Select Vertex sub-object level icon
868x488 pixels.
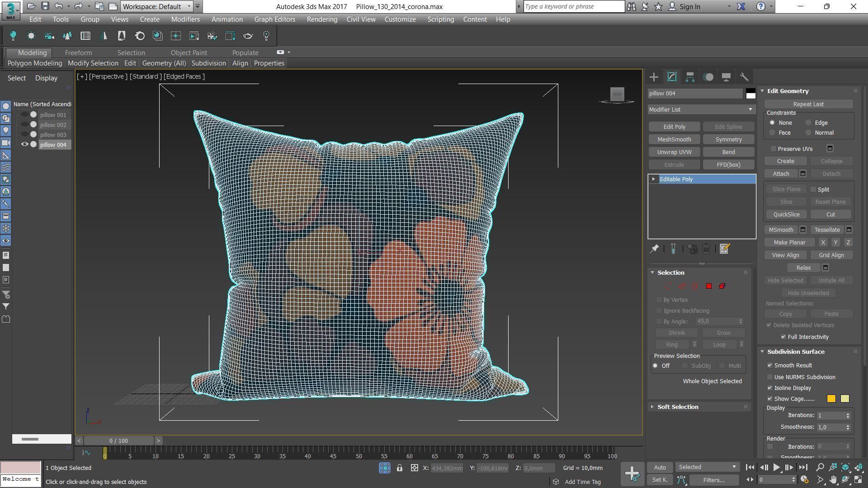pos(668,286)
